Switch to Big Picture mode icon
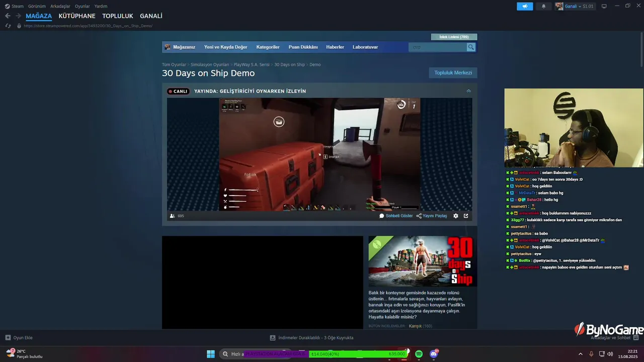 pos(604,6)
